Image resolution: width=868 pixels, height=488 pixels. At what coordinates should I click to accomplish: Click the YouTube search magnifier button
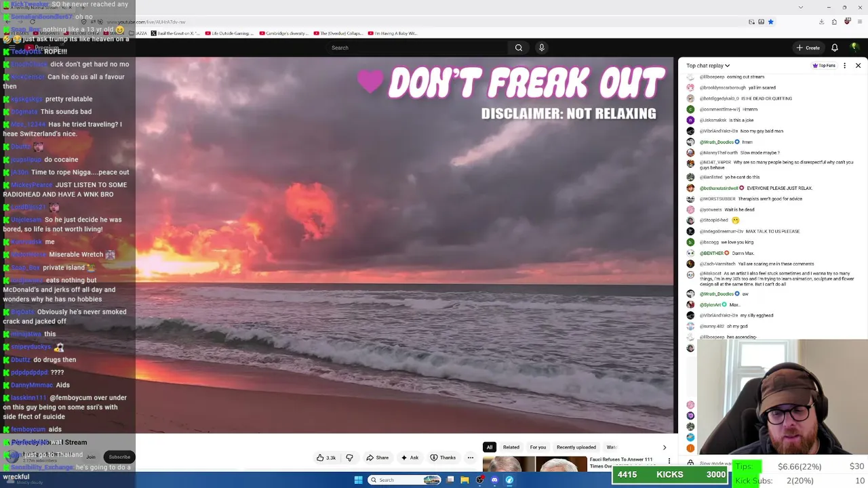click(x=518, y=47)
